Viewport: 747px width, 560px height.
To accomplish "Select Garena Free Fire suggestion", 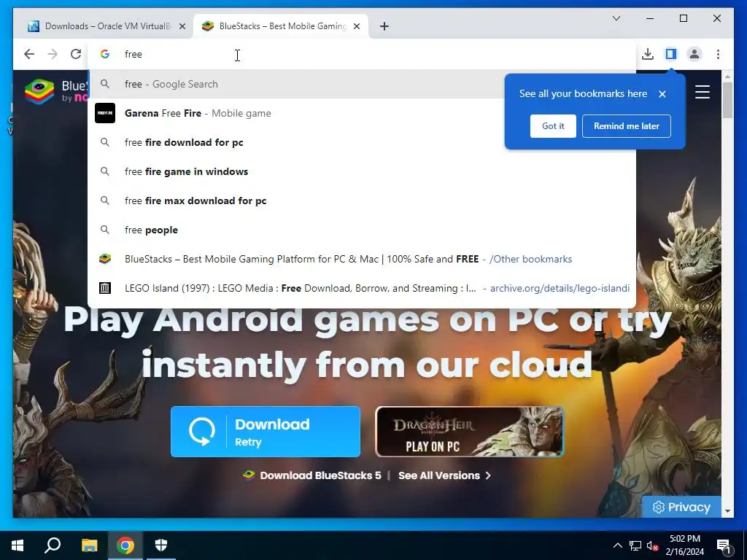I will (295, 113).
